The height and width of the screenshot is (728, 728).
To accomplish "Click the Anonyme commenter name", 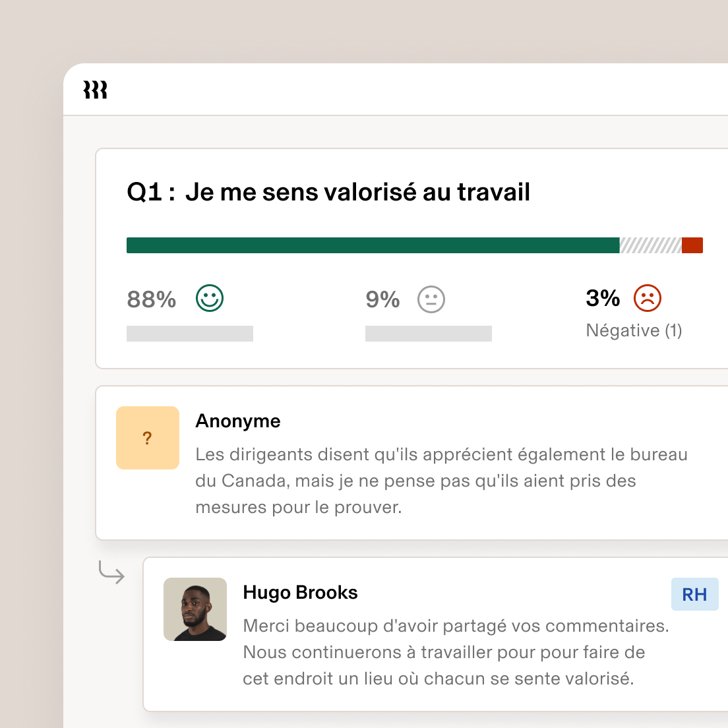I will click(x=238, y=421).
